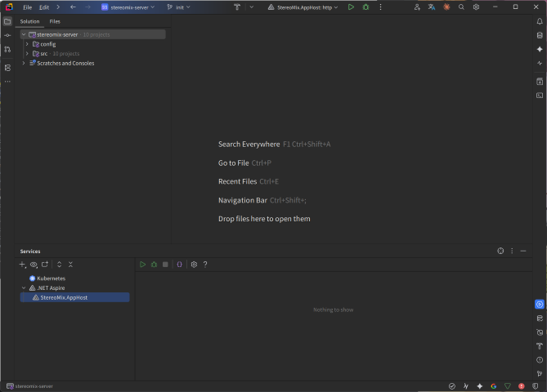
Task: Click the Notifications bell icon
Action: (x=540, y=20)
